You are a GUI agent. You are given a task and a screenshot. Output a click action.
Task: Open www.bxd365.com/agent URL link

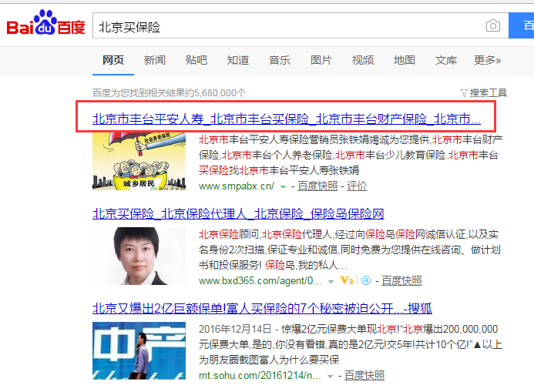[260, 281]
